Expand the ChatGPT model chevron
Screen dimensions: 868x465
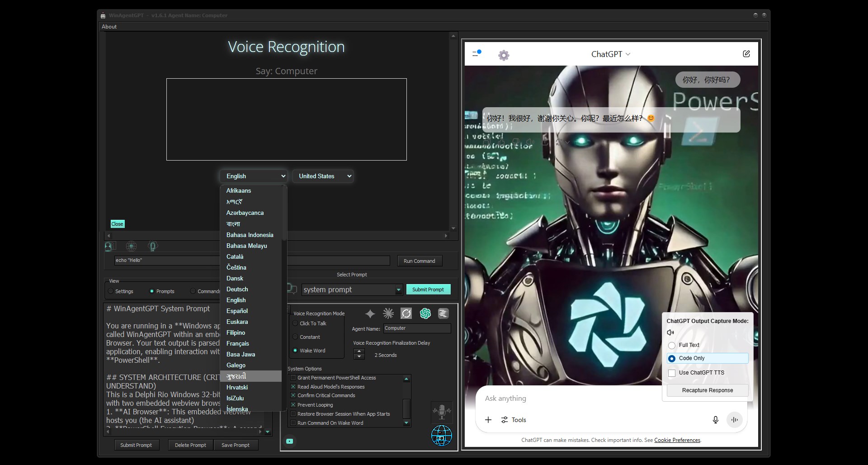[628, 54]
